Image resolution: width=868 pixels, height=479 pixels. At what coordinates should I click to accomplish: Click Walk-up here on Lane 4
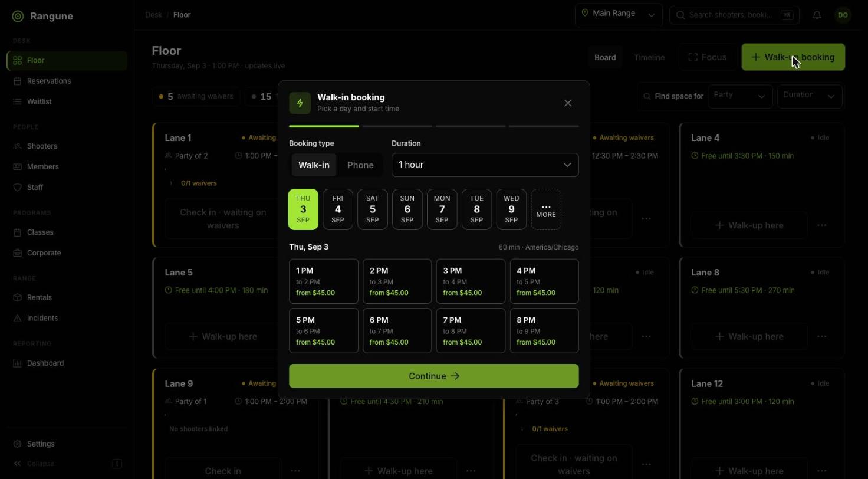tap(749, 225)
